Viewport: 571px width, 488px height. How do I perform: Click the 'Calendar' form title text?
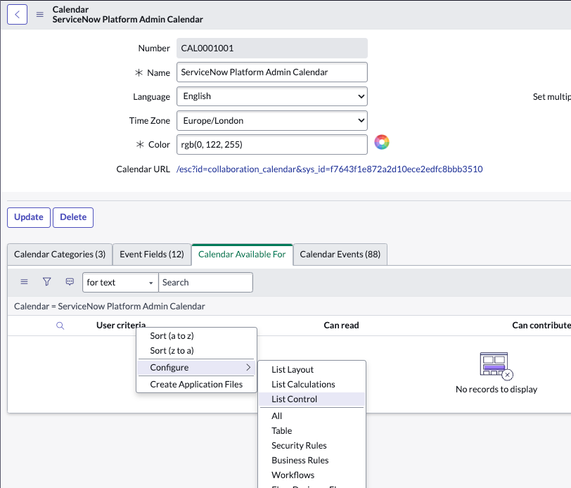pyautogui.click(x=70, y=9)
